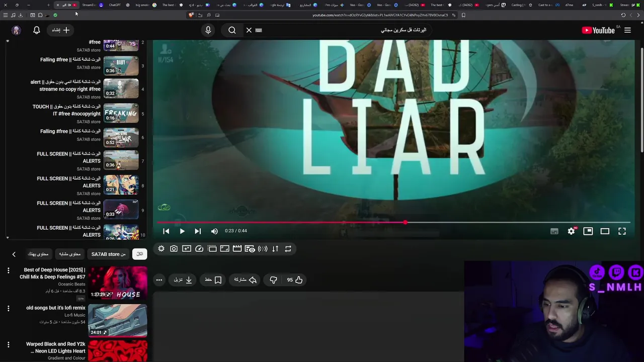
Task: Open the playback speed gauge icon
Action: coord(199,249)
